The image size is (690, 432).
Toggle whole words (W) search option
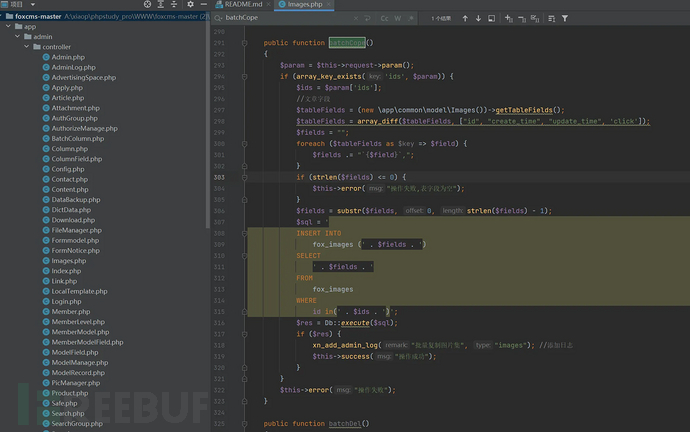[x=398, y=18]
